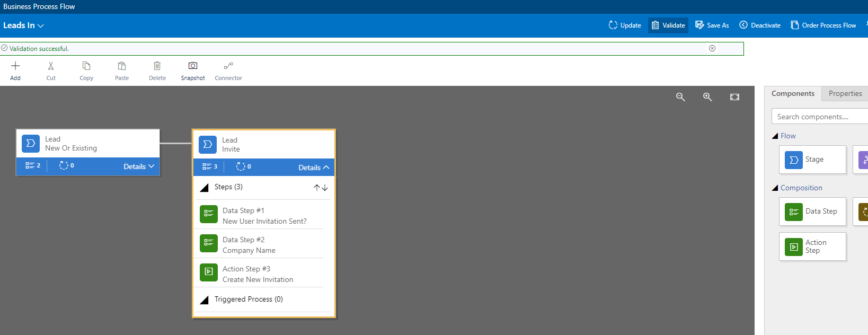
Task: Click the Snapshot camera icon
Action: (x=193, y=66)
